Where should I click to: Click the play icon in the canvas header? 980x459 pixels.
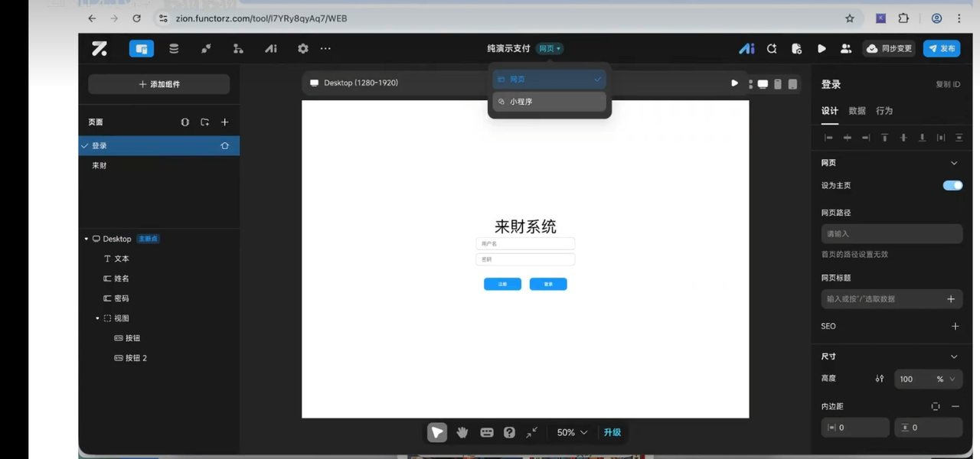pyautogui.click(x=734, y=83)
